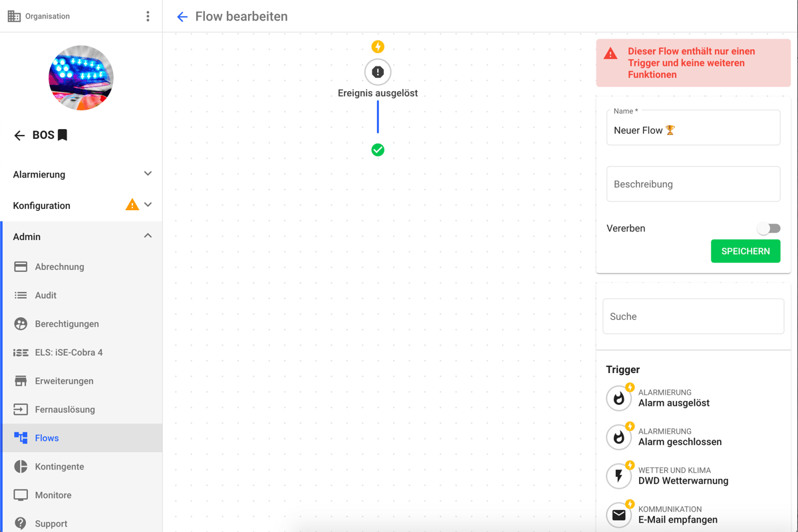Expand the Alarmierung section

[81, 174]
